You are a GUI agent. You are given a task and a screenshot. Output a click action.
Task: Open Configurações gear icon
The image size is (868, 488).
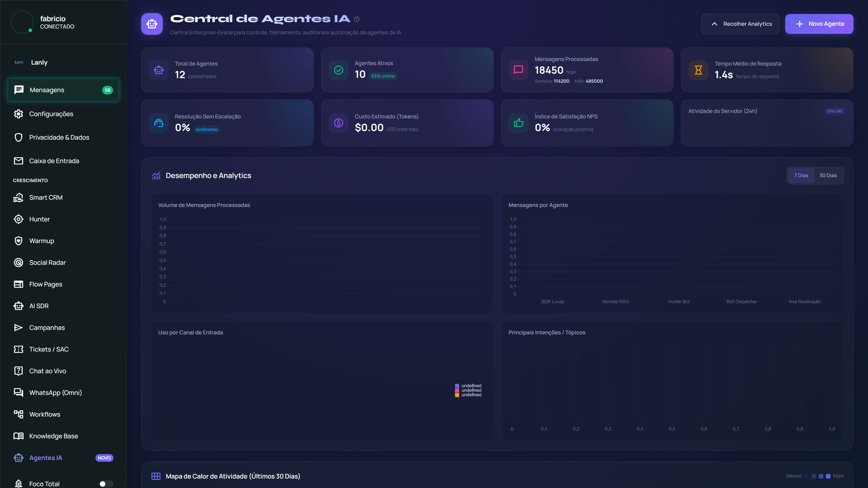(19, 114)
